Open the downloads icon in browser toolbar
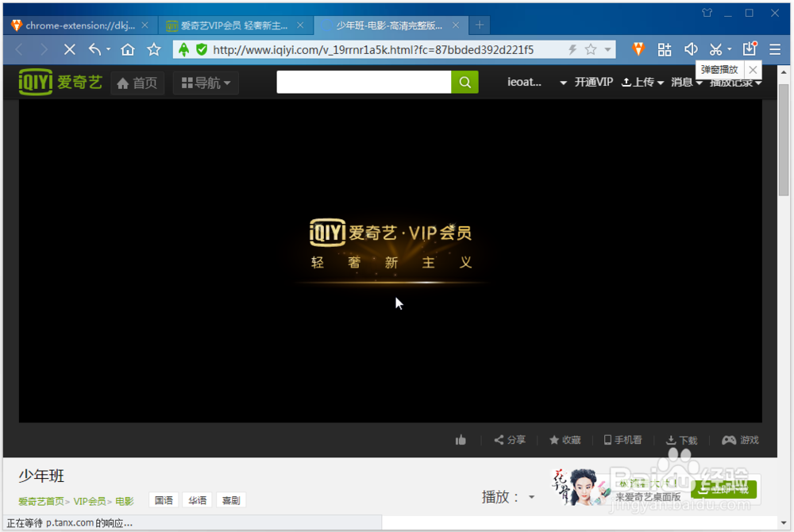The width and height of the screenshot is (794, 532). (x=750, y=48)
